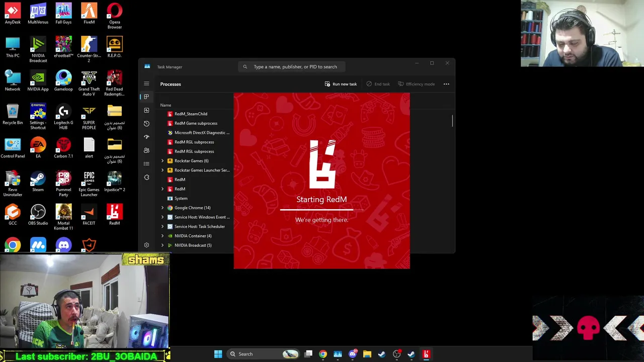The image size is (644, 362).
Task: Expand the NVIDIA Container (4) group
Action: pyautogui.click(x=163, y=236)
